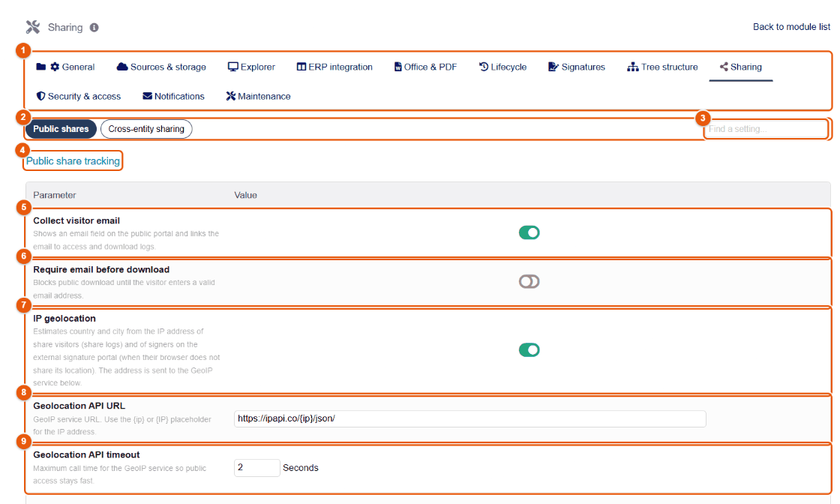Click the info icon beside the Sharing title
840x504 pixels.
tap(94, 27)
